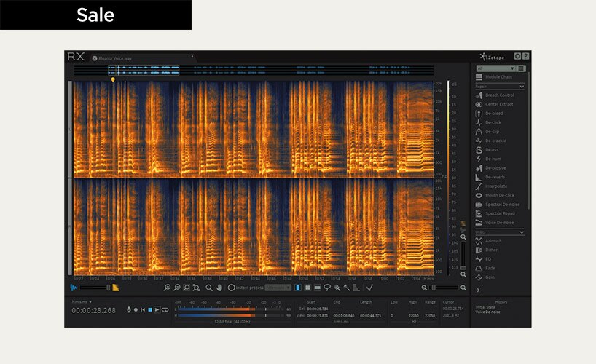Click the horizontal zoom in toolbar icon
Screen dimensions: 596x364
click(167, 288)
